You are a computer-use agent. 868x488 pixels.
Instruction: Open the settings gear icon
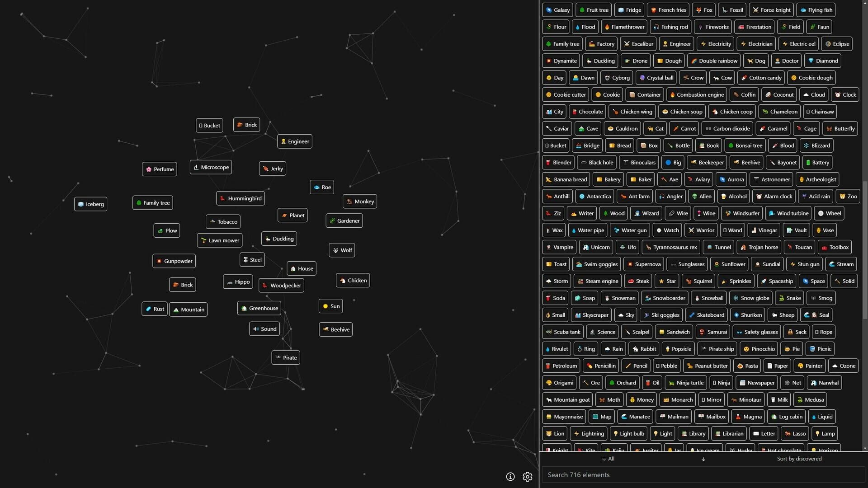coord(527,477)
